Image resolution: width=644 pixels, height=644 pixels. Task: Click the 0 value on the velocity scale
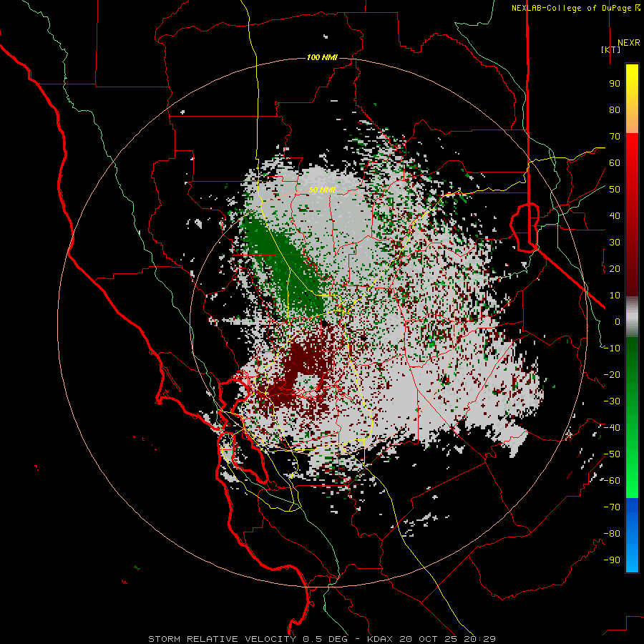pyautogui.click(x=618, y=322)
